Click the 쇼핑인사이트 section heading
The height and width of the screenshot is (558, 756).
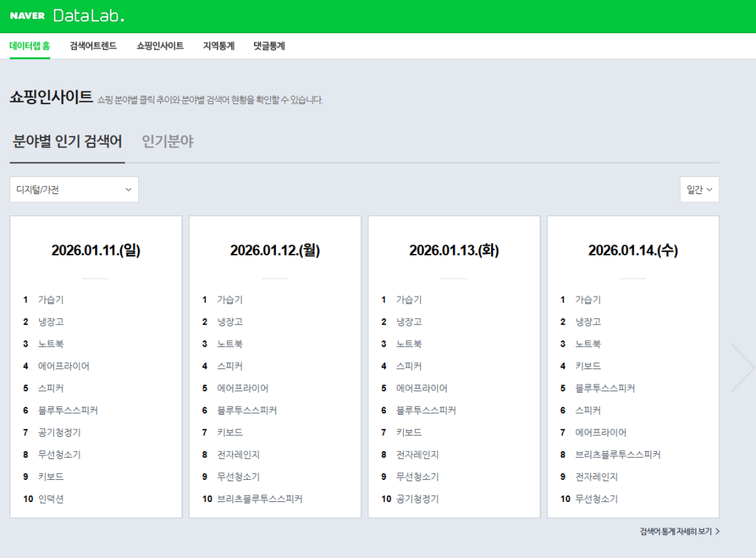coord(51,97)
